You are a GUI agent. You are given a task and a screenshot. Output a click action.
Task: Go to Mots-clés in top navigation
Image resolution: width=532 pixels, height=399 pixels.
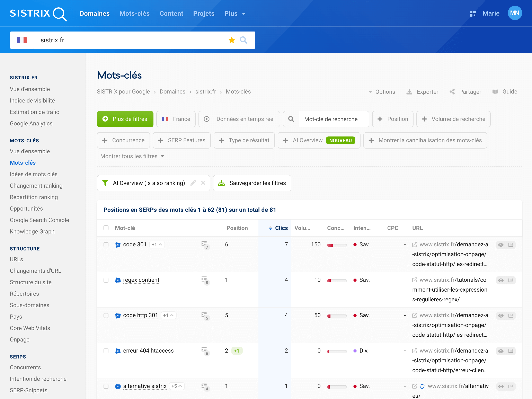tap(134, 14)
